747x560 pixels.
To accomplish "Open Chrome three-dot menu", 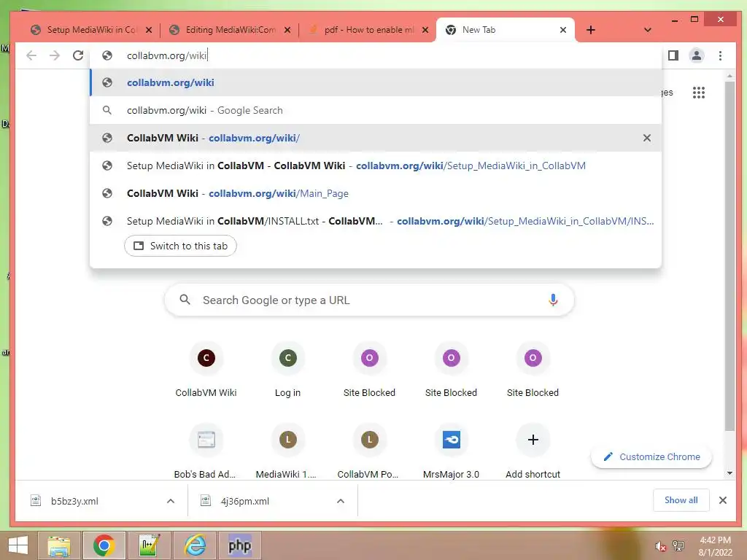I will tap(720, 55).
